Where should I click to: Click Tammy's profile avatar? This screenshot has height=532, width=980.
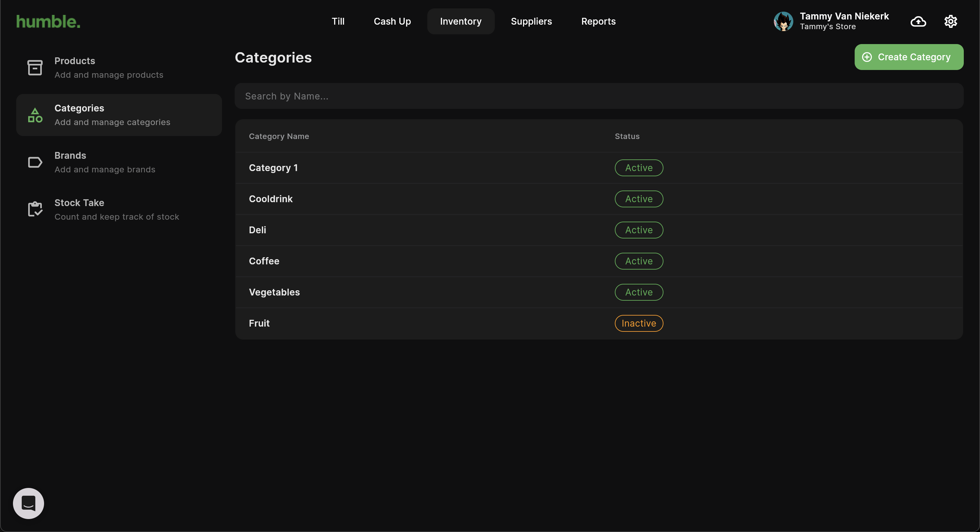pyautogui.click(x=783, y=21)
